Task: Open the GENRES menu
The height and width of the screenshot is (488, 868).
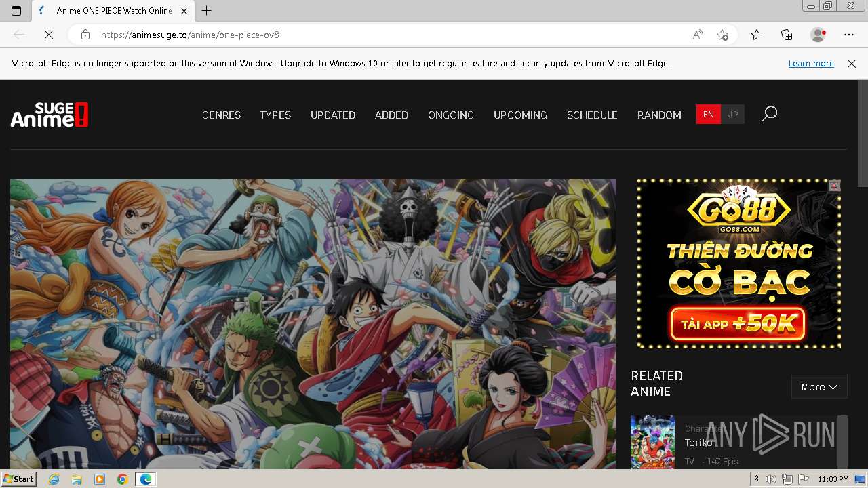Action: 222,115
